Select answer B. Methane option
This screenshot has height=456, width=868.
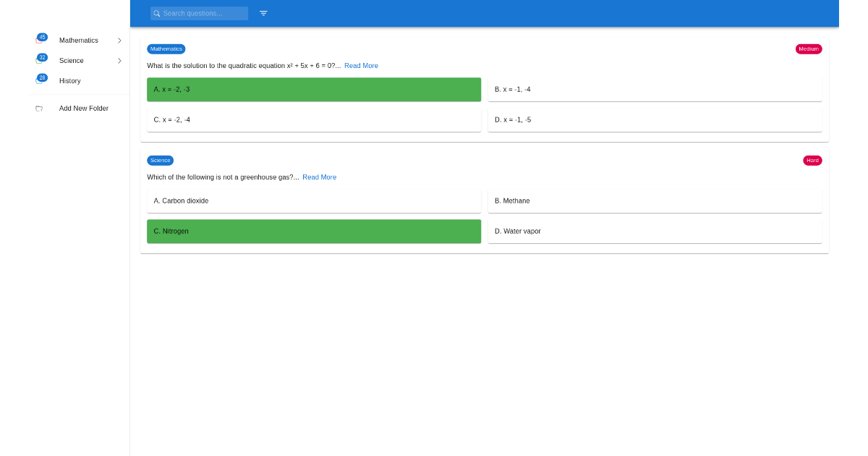click(x=655, y=200)
